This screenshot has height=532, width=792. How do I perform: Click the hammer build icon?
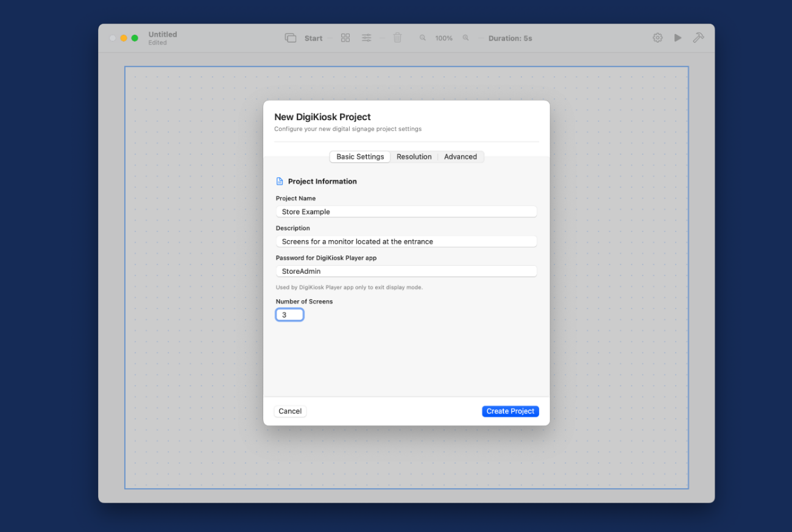point(698,38)
